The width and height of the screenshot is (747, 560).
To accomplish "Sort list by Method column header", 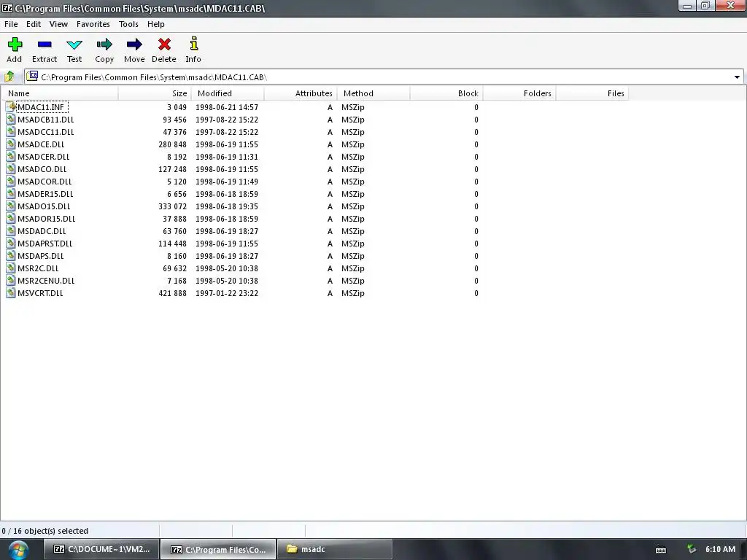I will tap(373, 93).
